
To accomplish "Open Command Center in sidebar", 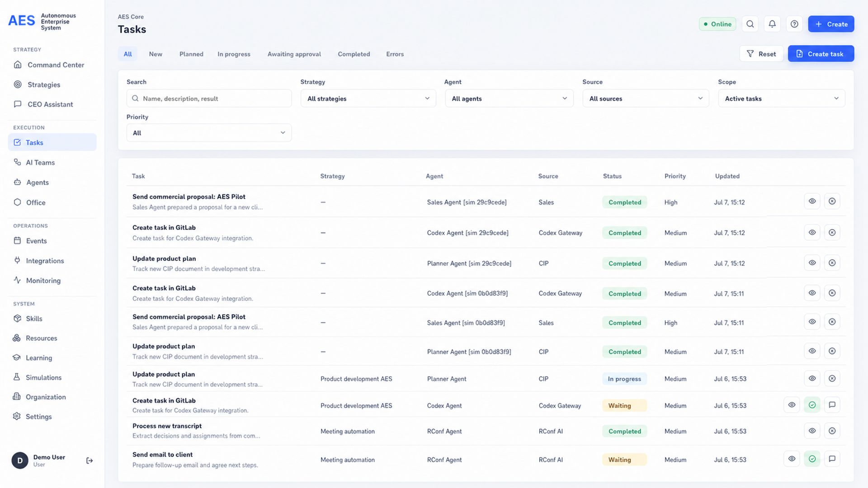I will click(x=52, y=65).
